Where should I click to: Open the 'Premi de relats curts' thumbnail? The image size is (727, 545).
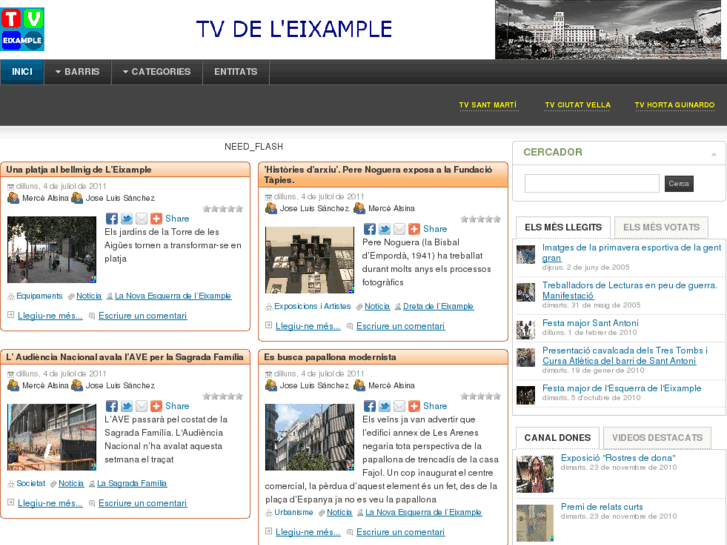pos(535,523)
